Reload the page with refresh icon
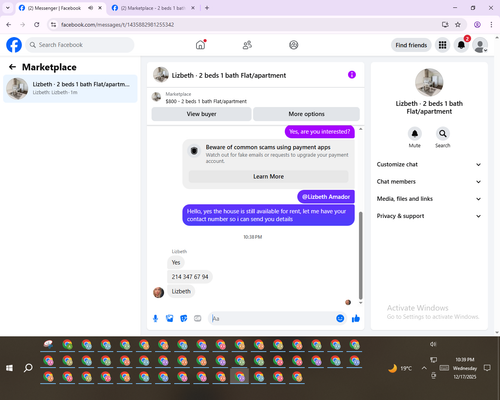 [x=37, y=25]
